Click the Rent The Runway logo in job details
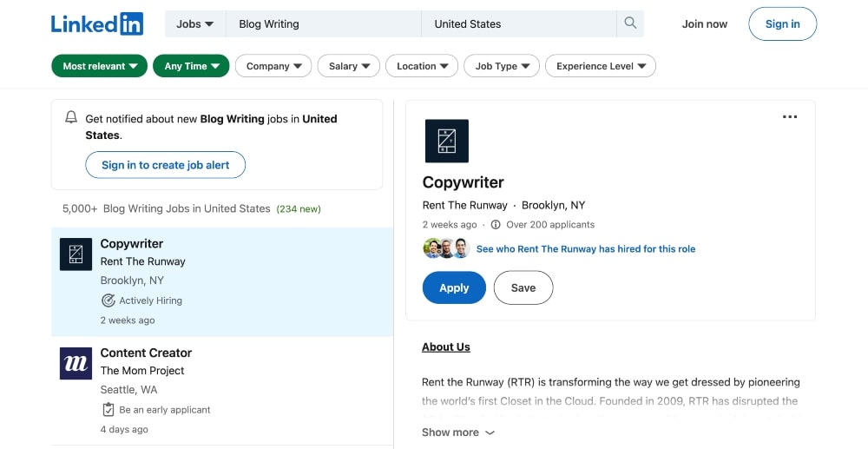The width and height of the screenshot is (868, 449). pyautogui.click(x=446, y=141)
